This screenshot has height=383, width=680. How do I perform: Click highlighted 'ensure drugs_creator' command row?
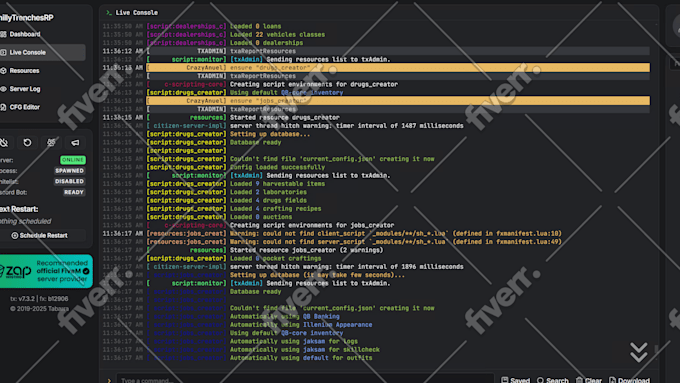(398, 68)
